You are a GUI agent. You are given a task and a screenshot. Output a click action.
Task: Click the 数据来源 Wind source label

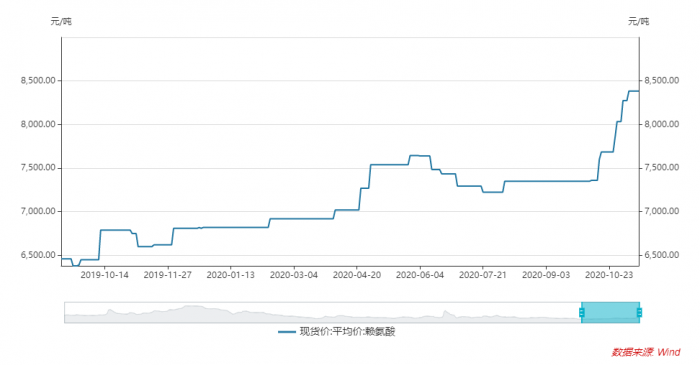646,352
